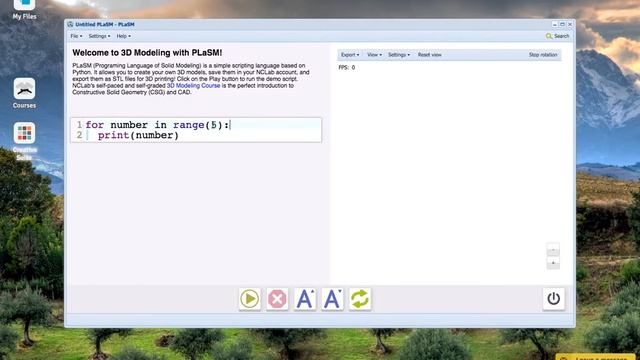
Task: Stop execution with the red X button
Action: click(277, 299)
